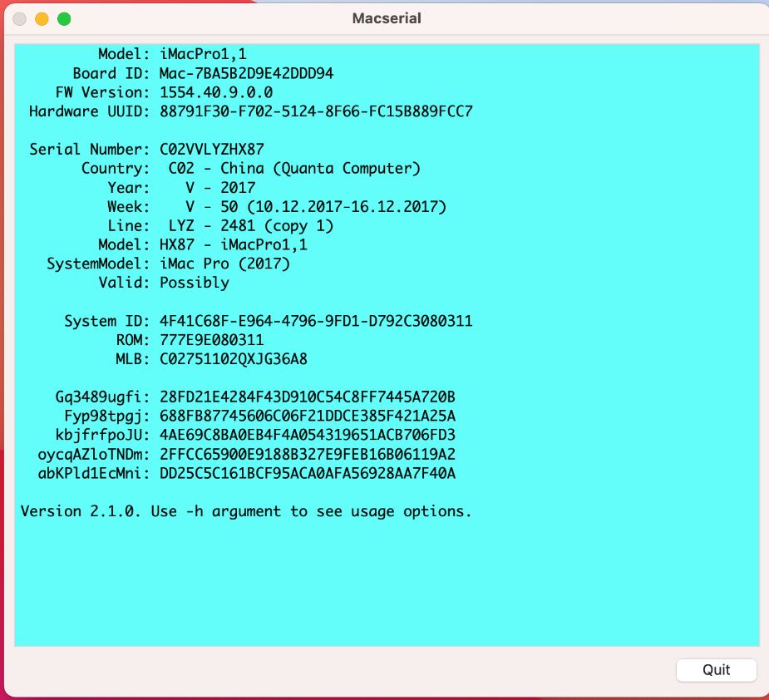Click the Board ID label

[111, 74]
